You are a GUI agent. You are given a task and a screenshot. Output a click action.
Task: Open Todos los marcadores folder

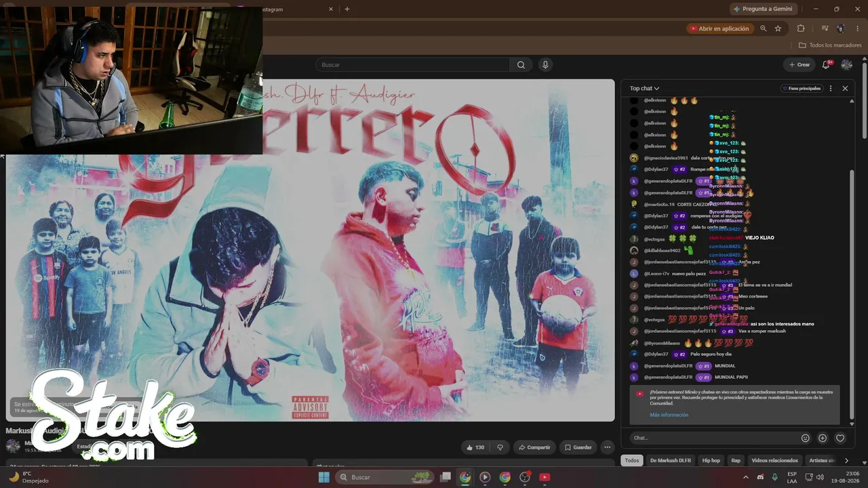click(830, 45)
